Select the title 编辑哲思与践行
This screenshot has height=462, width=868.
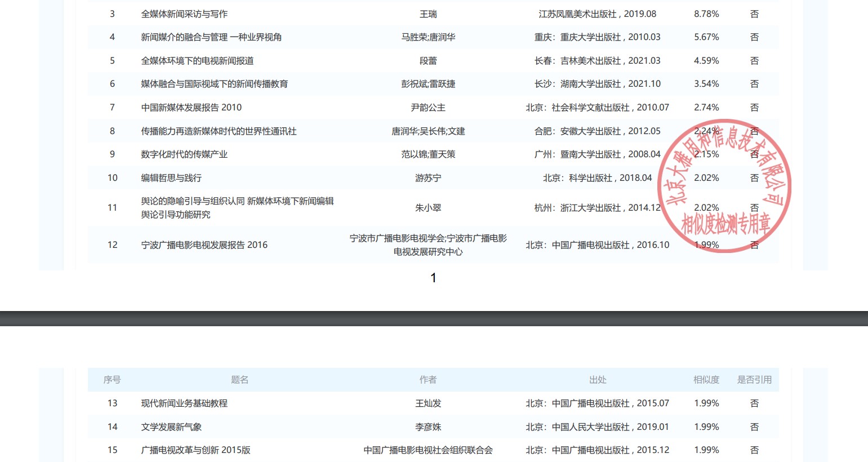pos(171,178)
